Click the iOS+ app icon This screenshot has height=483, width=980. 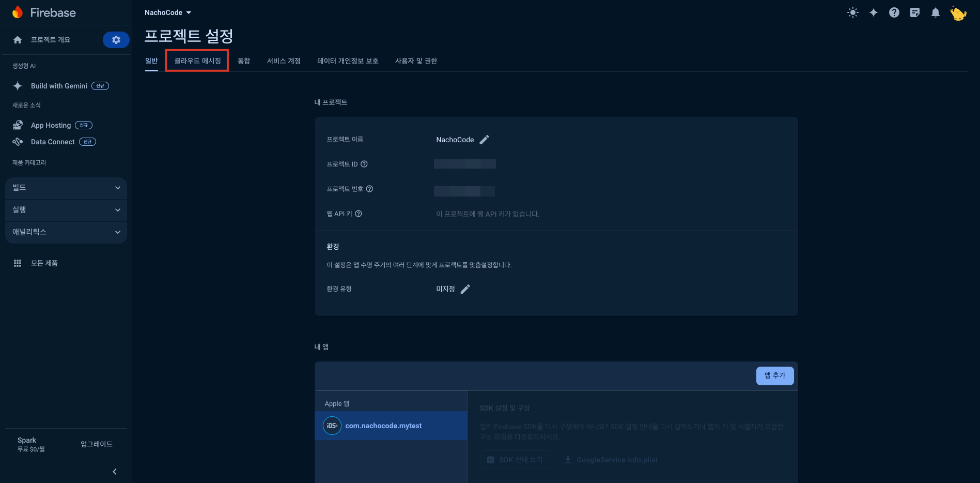332,426
